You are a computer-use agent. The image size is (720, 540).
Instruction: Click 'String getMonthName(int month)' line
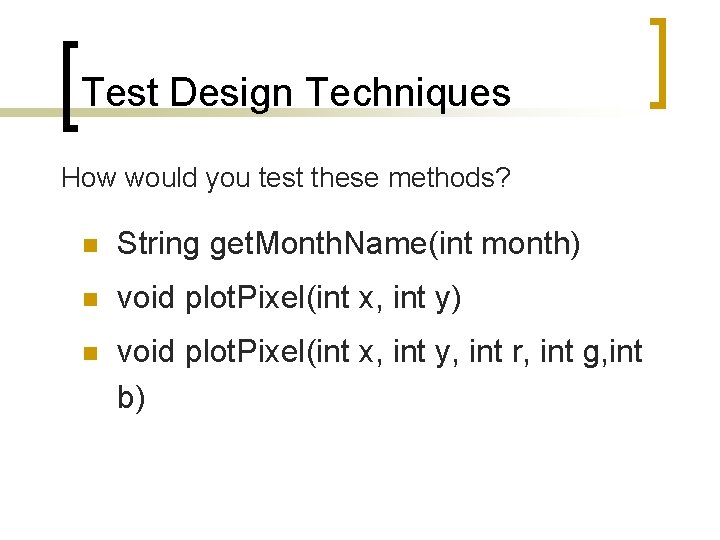349,244
